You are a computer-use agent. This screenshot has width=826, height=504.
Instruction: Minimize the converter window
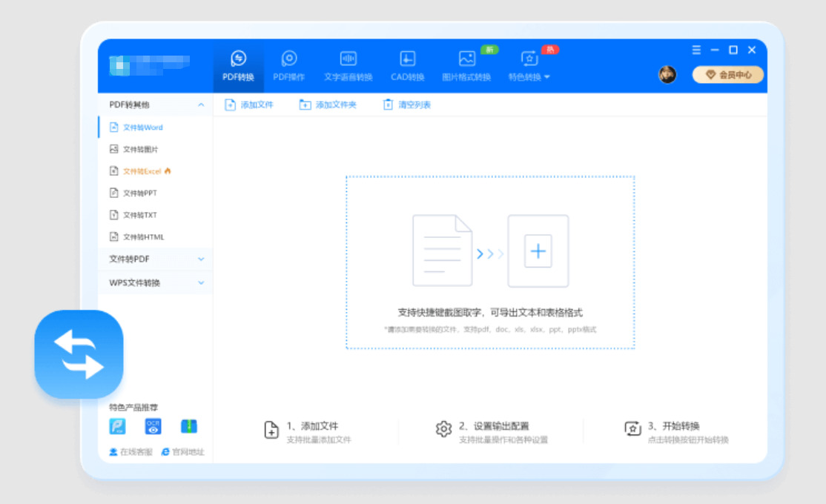tap(715, 50)
